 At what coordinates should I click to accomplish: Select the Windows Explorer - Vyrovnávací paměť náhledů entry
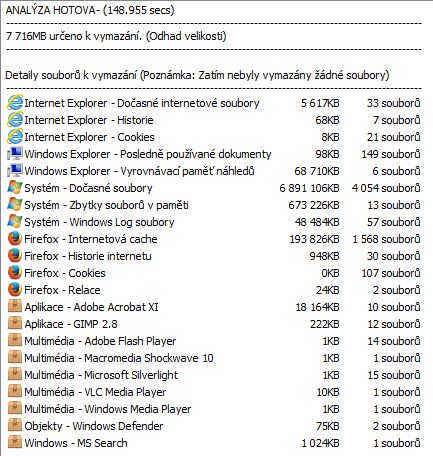(214, 171)
